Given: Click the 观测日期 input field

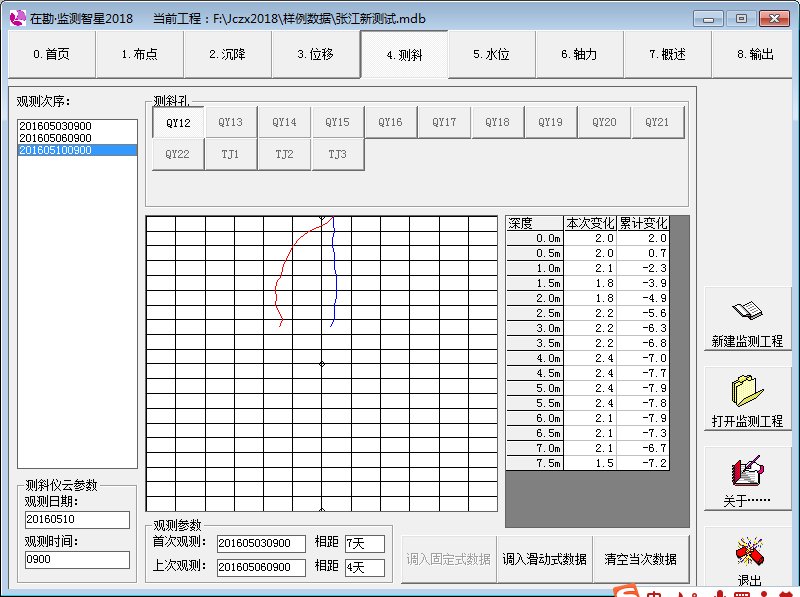Looking at the screenshot, I should pyautogui.click(x=77, y=519).
